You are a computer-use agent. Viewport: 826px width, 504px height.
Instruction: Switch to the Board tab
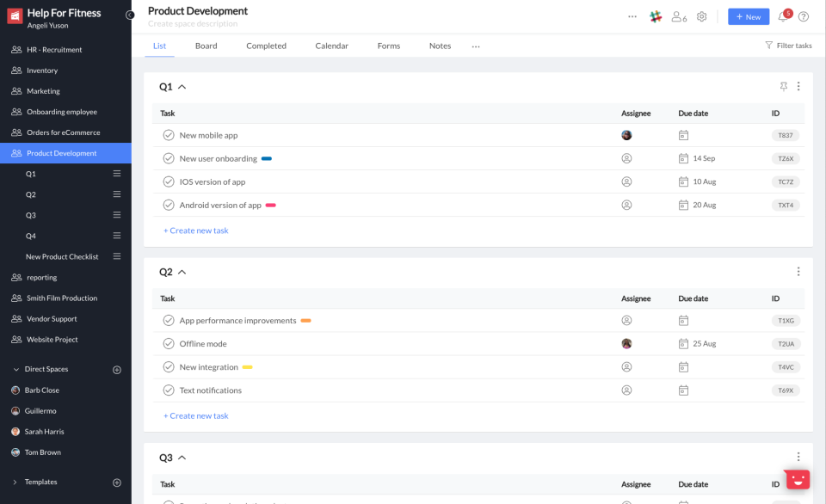point(206,45)
